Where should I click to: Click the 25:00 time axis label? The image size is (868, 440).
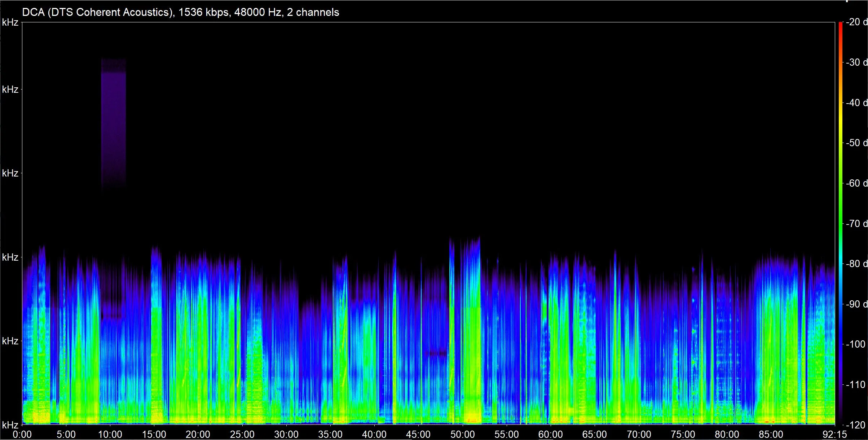pos(242,434)
